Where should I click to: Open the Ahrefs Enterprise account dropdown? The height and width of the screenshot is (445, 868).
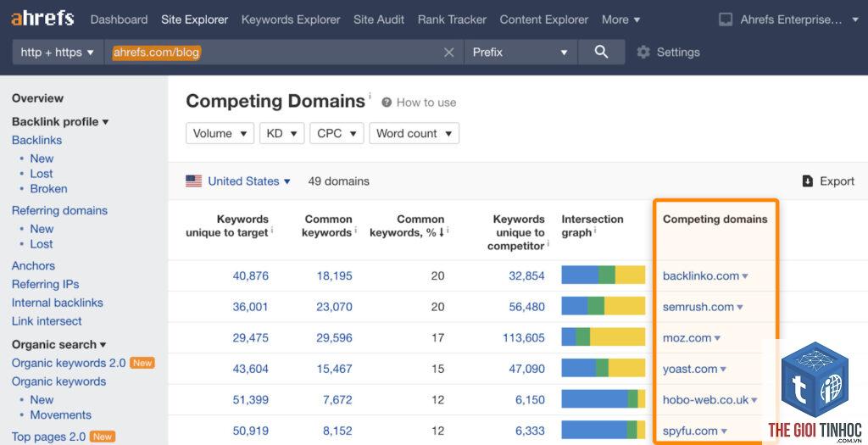[x=799, y=20]
